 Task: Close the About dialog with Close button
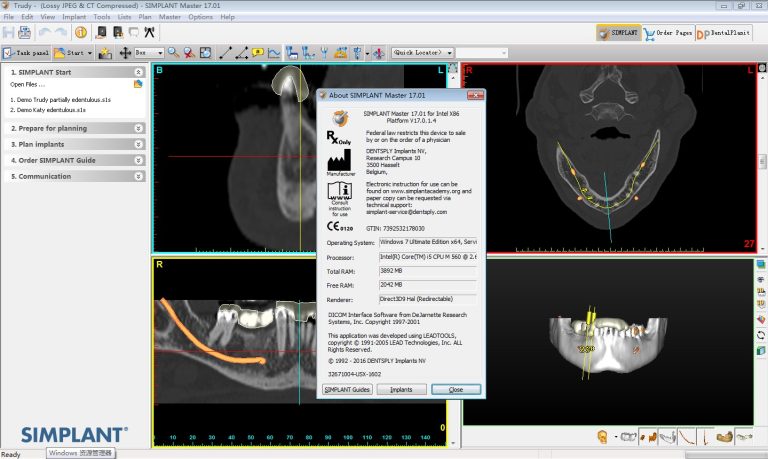(456, 389)
